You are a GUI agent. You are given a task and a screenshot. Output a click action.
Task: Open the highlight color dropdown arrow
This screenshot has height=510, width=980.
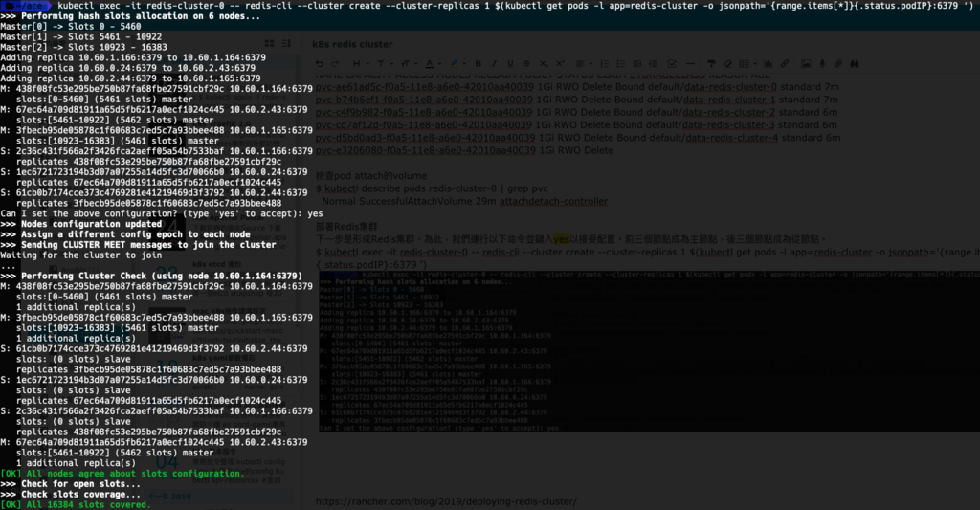pyautogui.click(x=464, y=63)
